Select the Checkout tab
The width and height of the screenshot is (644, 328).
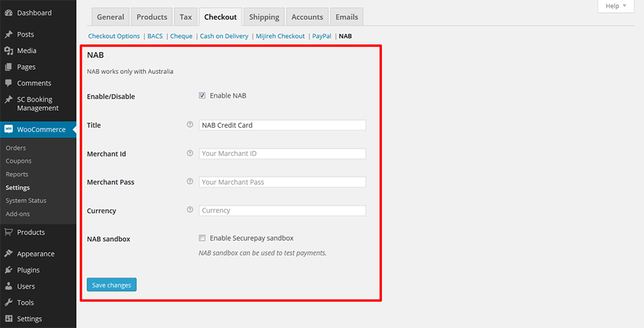tap(220, 17)
